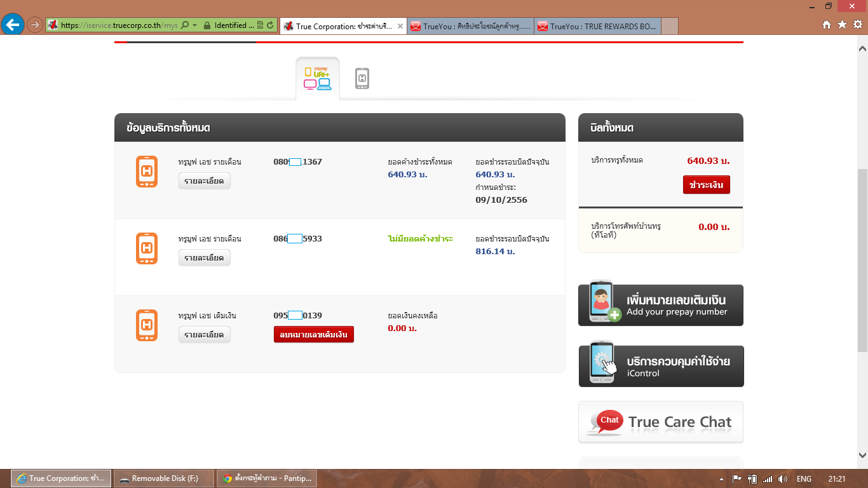Open รายละเอียด for prepaid number 095…0139
Image resolution: width=868 pixels, height=488 pixels.
click(x=205, y=335)
